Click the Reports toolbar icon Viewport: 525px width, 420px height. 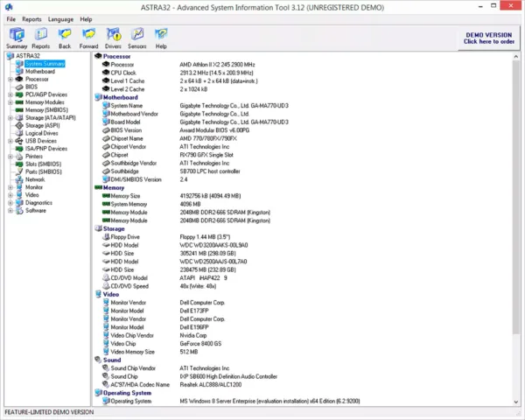[x=41, y=38]
